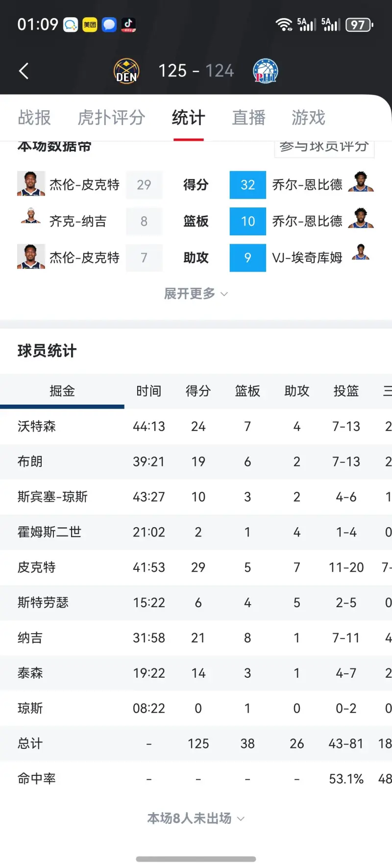Viewport: 392px width, 868px height.
Task: Click 齐克-纳吉's avatar in 篮板 row
Action: 30,222
